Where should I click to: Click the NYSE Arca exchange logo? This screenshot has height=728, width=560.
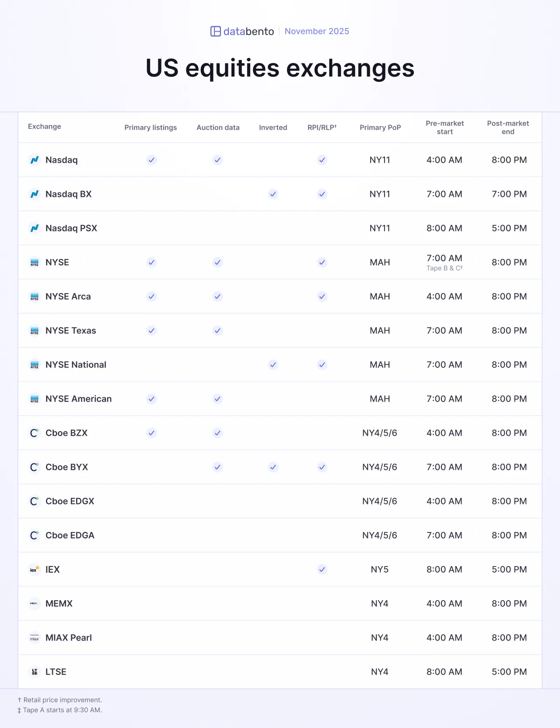coord(35,297)
